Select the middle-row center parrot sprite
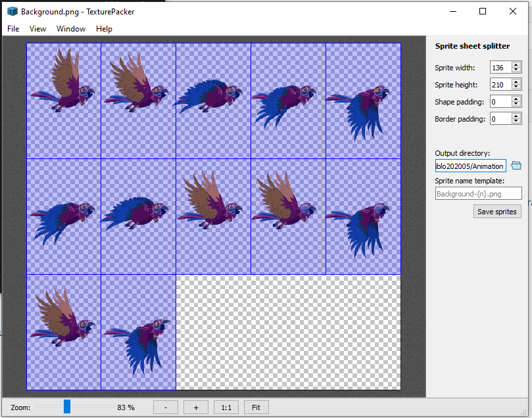Image resolution: width=532 pixels, height=418 pixels. pyautogui.click(x=214, y=216)
